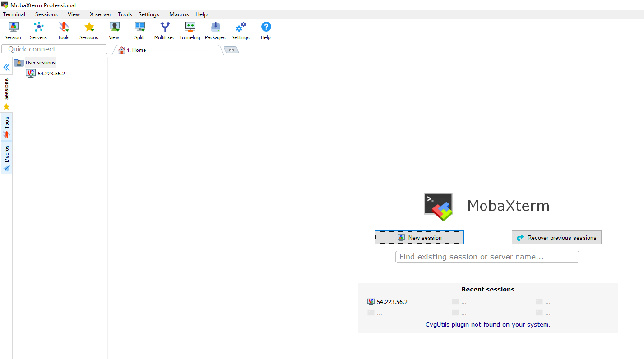
Task: Switch to the 1. Home tab
Action: [167, 50]
